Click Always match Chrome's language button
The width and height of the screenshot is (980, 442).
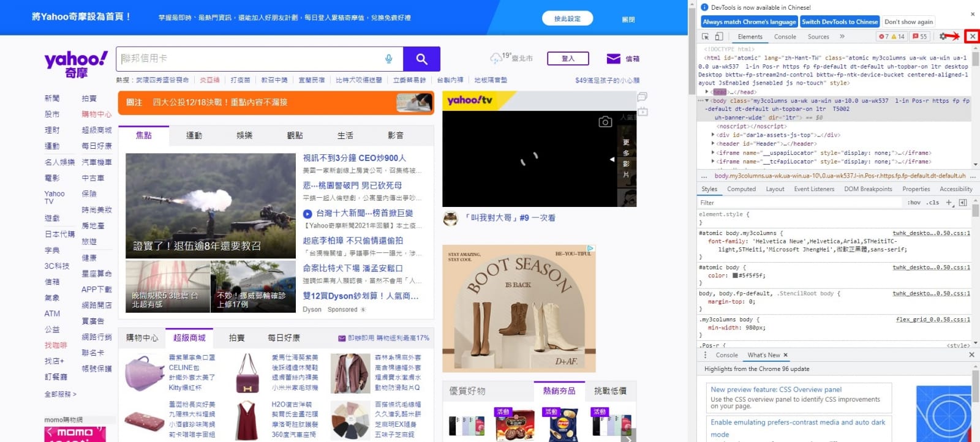[x=749, y=22]
